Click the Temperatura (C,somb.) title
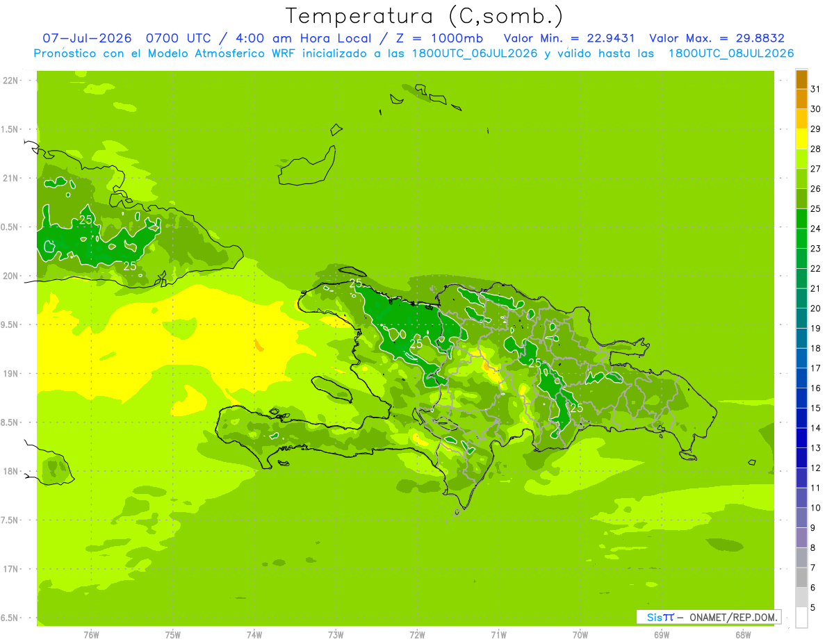Screen dimensions: 834x644 coord(424,15)
